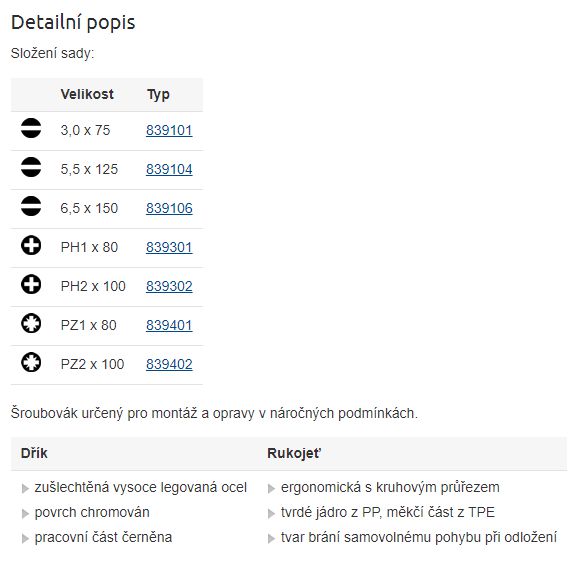The width and height of the screenshot is (586, 568).
Task: Open product link 839401
Action: click(169, 325)
